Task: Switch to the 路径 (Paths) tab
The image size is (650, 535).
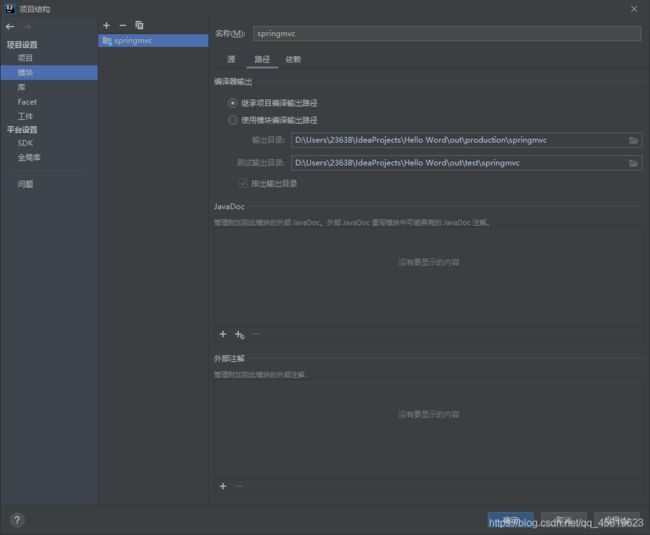Action: [262, 59]
